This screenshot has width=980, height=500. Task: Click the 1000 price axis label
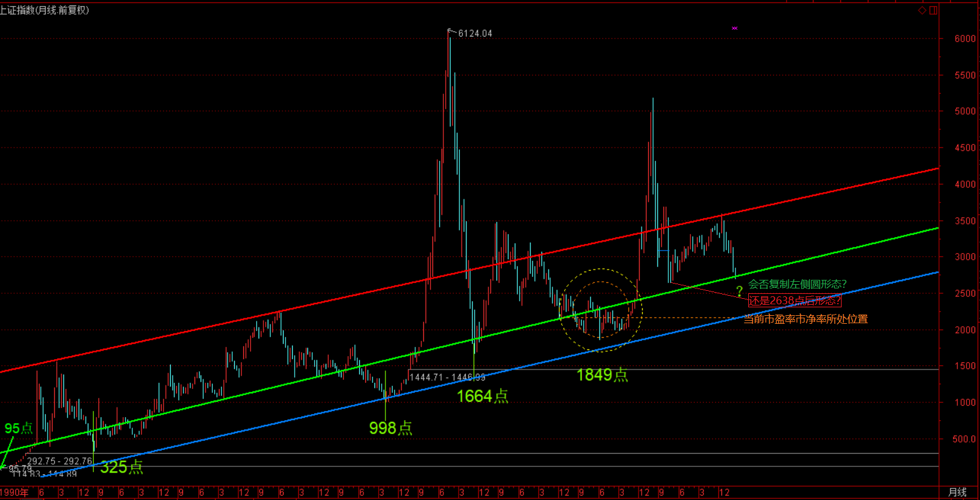965,402
